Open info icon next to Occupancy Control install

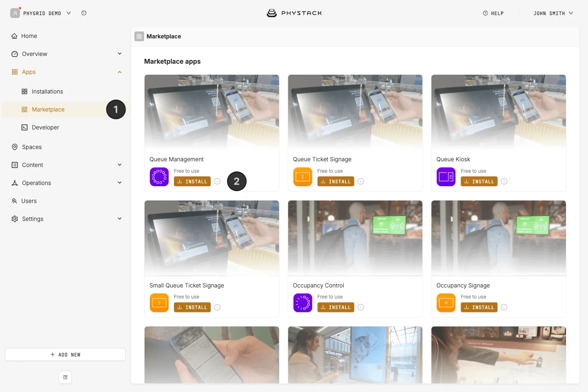[x=361, y=307]
